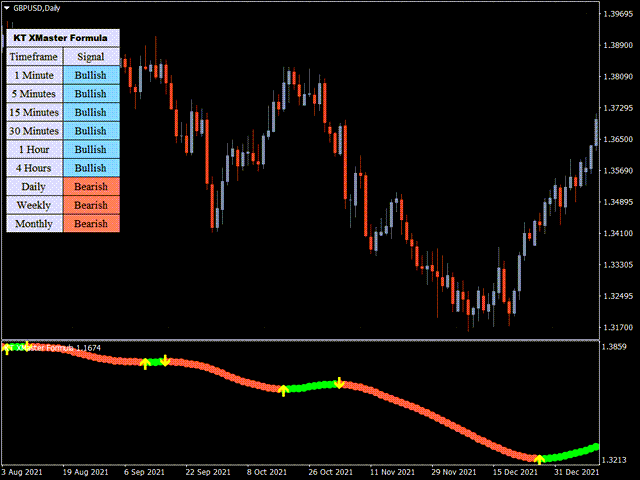Screen dimensions: 640x480
Task: Click the 1.38090 price axis label
Action: click(618, 77)
